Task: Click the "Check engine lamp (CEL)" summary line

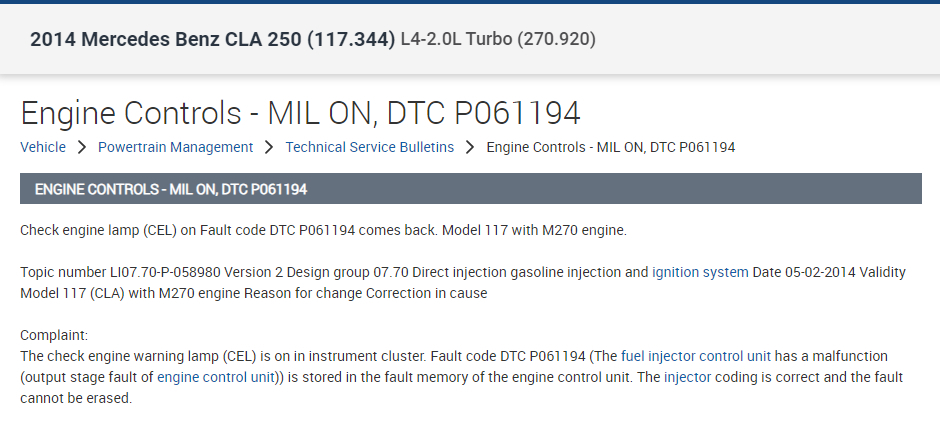Action: pyautogui.click(x=323, y=231)
